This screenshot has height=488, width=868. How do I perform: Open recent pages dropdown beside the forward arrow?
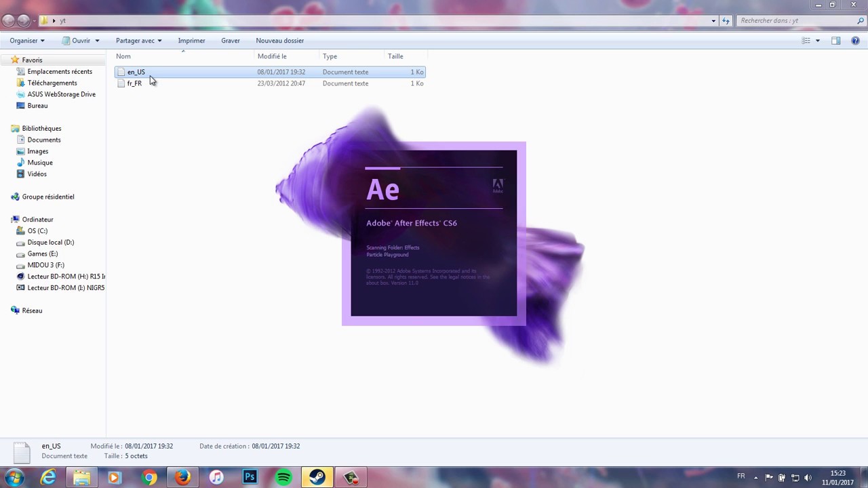click(35, 21)
